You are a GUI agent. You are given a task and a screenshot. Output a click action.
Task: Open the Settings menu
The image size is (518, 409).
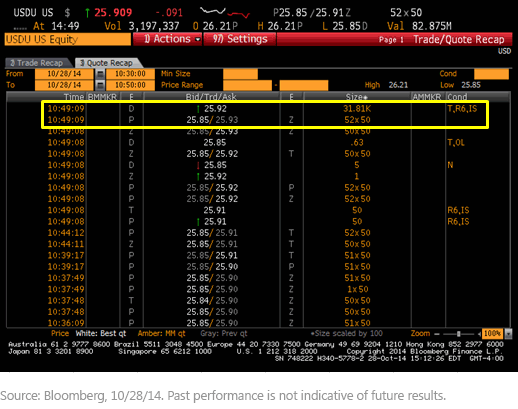tap(240, 39)
